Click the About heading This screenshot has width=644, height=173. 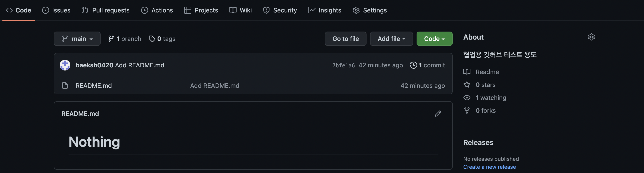point(473,37)
